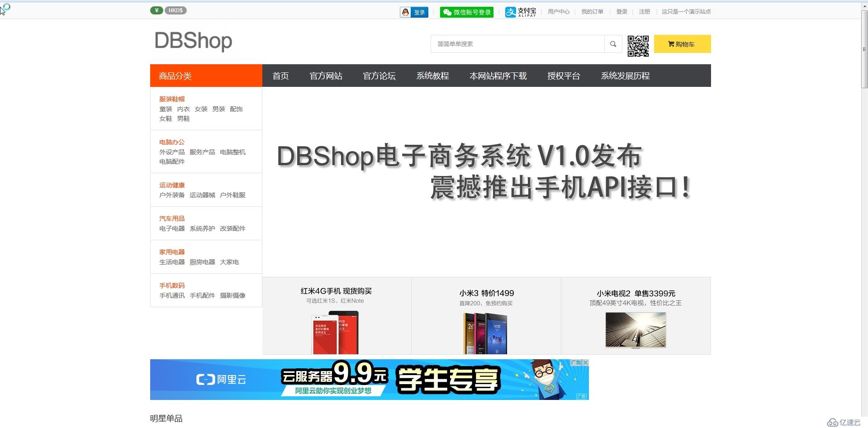Select 电脑整机 subcategory
Screen dimensions: 868x428
(x=232, y=152)
